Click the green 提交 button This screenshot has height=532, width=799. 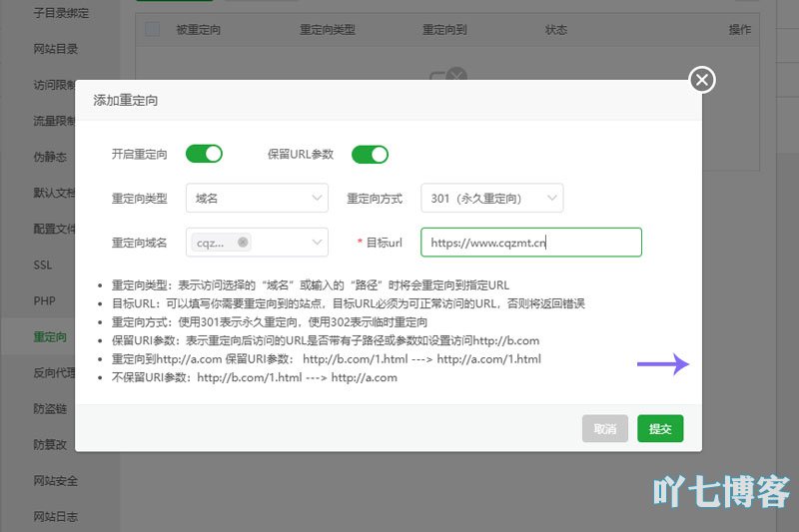[660, 428]
